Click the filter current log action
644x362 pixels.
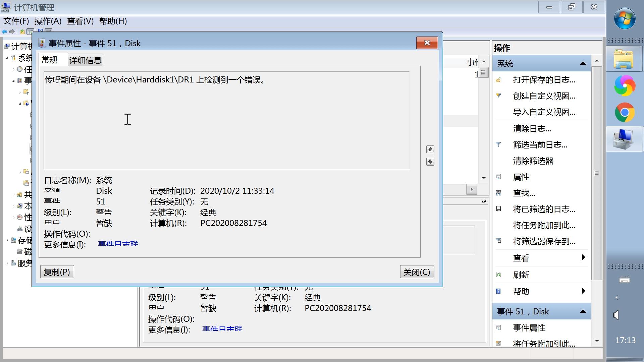click(x=540, y=145)
